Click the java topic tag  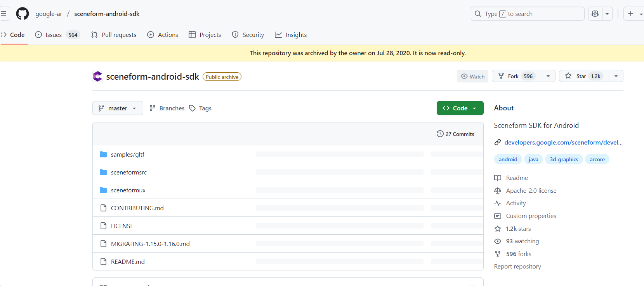[x=533, y=159]
